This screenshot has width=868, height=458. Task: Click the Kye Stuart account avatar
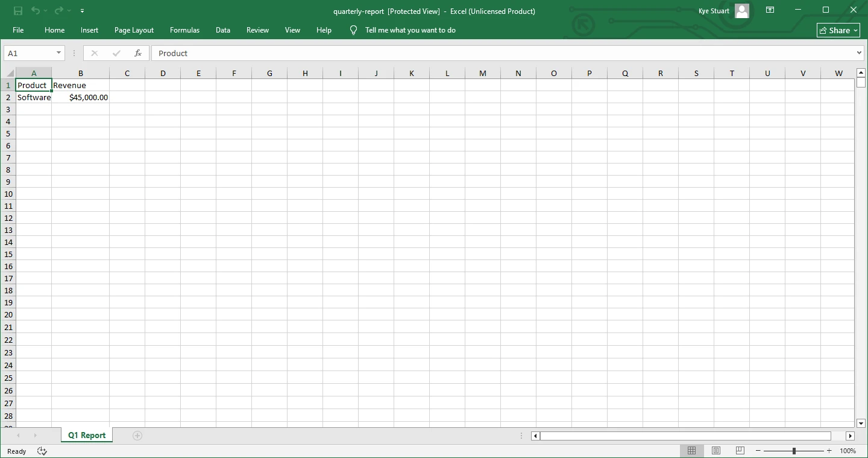point(742,11)
